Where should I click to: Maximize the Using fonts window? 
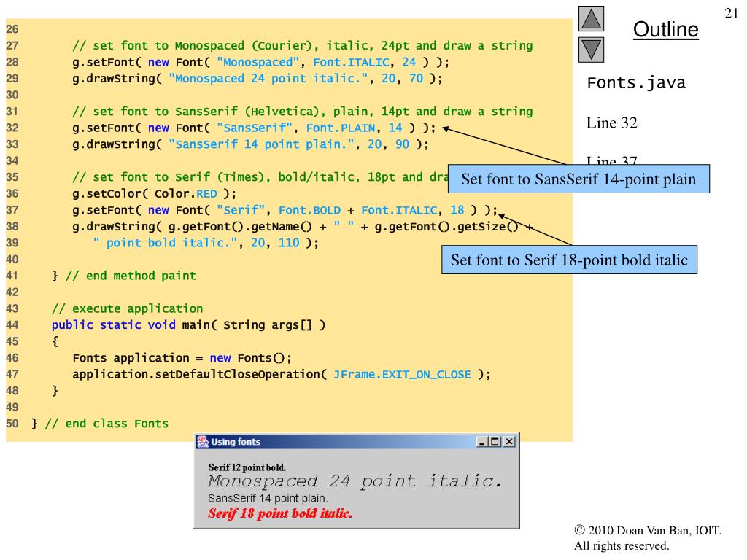(495, 442)
